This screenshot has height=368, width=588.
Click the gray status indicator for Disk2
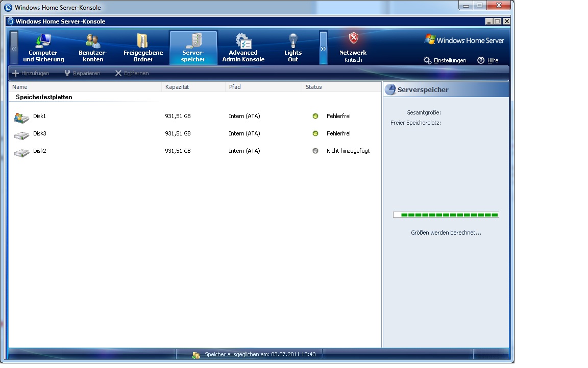[x=315, y=151]
